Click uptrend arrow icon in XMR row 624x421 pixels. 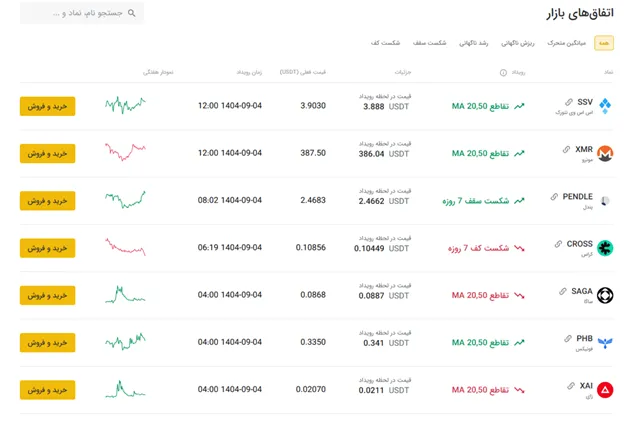[519, 154]
